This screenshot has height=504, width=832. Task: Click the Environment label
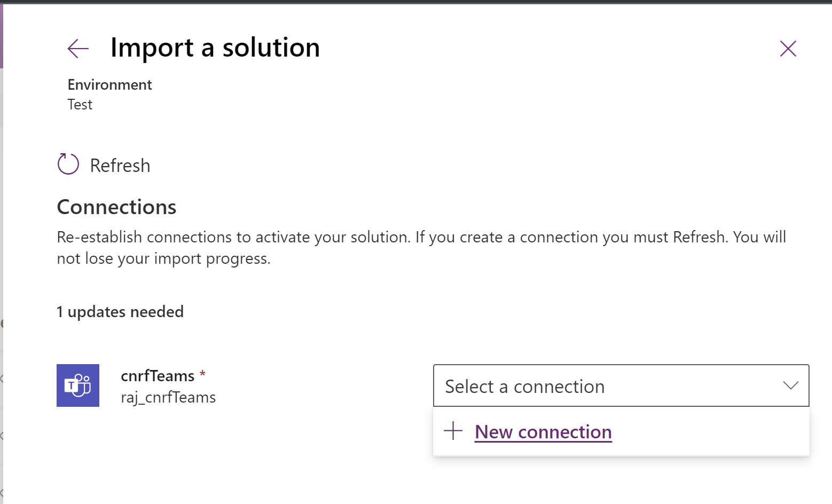109,85
